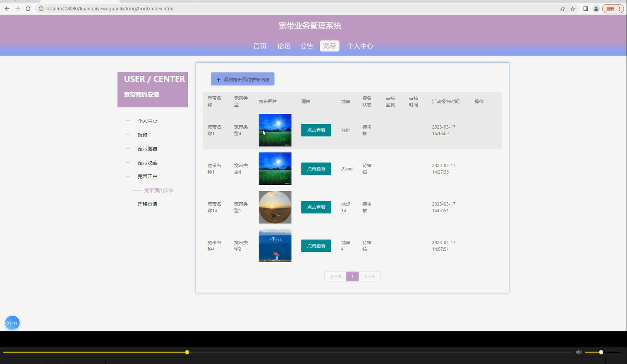This screenshot has height=364, width=627.
Task: Click the video progress slider handle
Action: (x=187, y=352)
